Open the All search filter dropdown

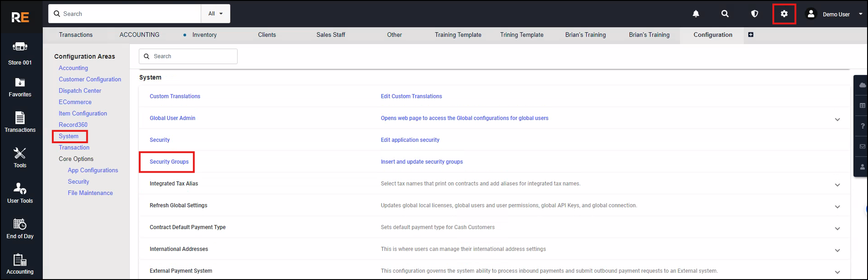pos(215,14)
